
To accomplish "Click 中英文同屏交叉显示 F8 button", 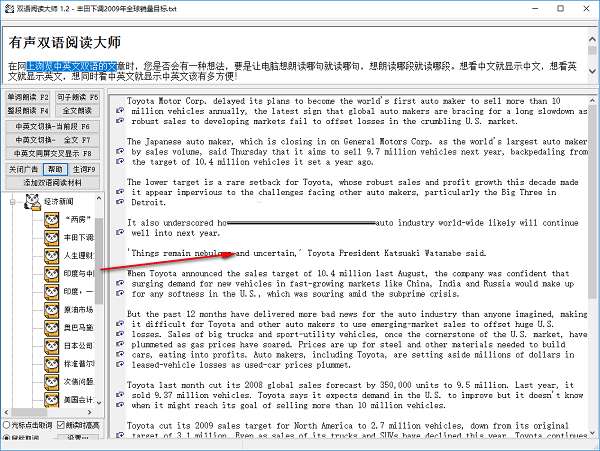I will [x=53, y=153].
